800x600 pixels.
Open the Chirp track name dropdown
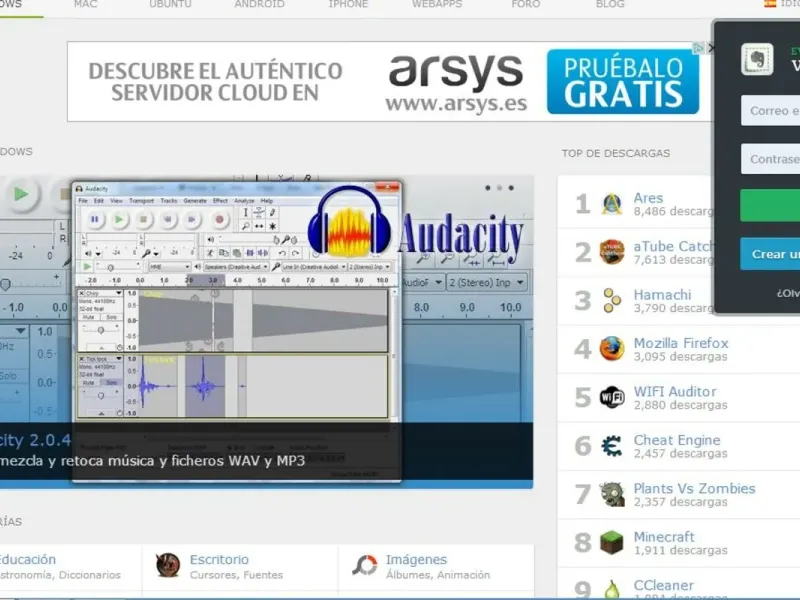(118, 293)
